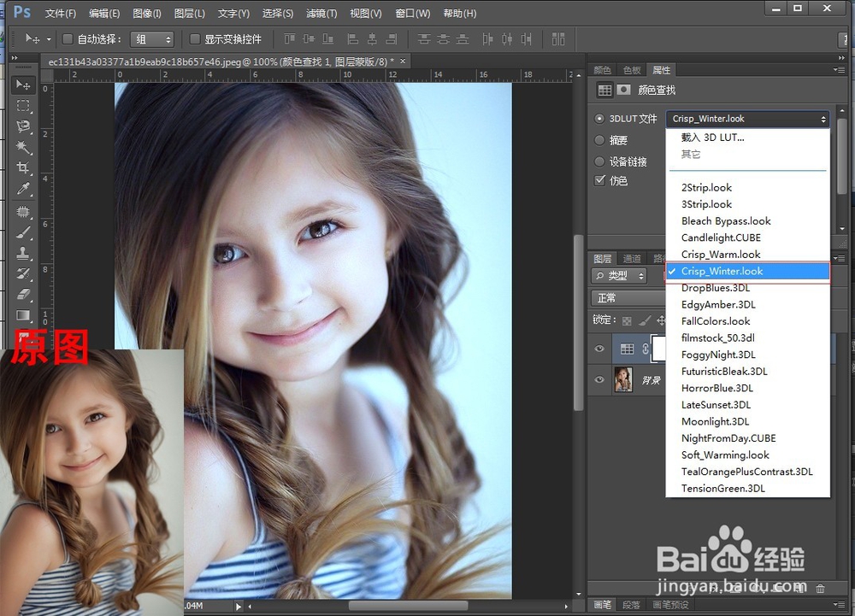This screenshot has height=616, width=855.
Task: Open the 滤镜(T) menu
Action: [x=321, y=14]
